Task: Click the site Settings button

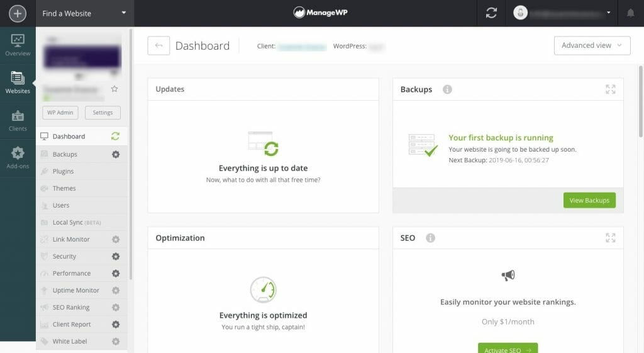Action: [103, 113]
